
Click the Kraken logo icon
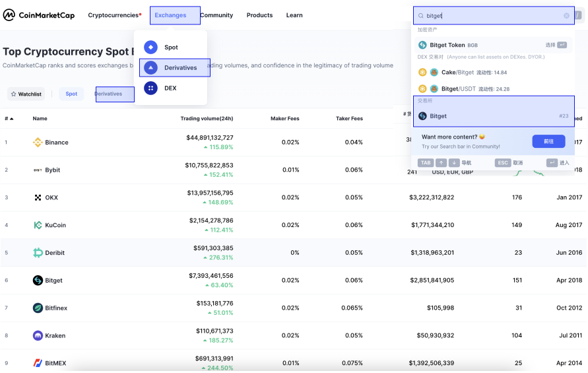pos(38,335)
